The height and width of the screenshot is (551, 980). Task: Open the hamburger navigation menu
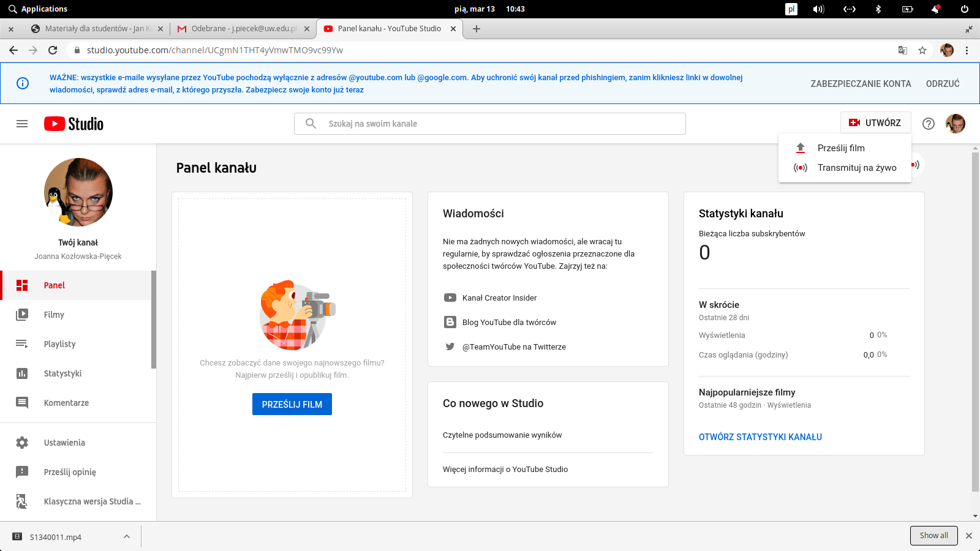pyautogui.click(x=22, y=124)
